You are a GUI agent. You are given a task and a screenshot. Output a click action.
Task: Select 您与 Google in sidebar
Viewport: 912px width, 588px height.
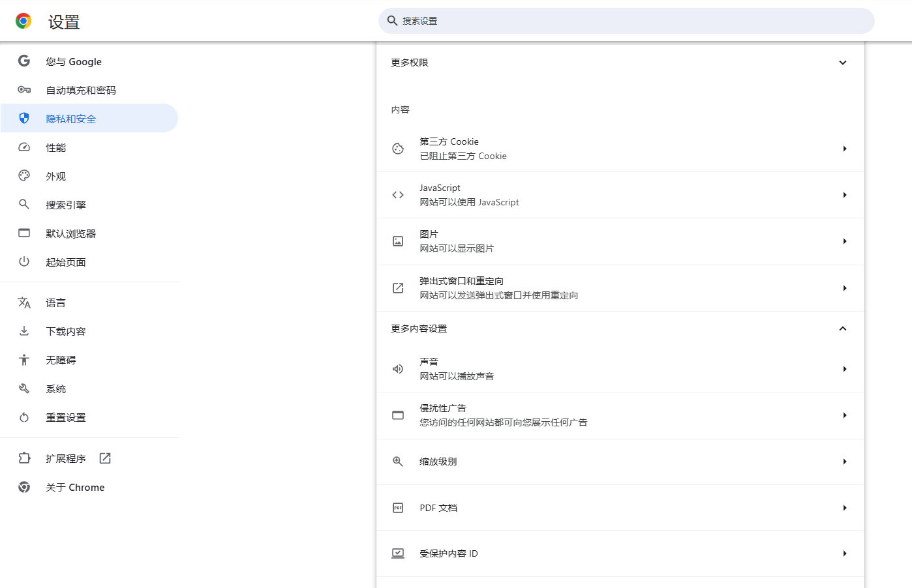pyautogui.click(x=89, y=61)
